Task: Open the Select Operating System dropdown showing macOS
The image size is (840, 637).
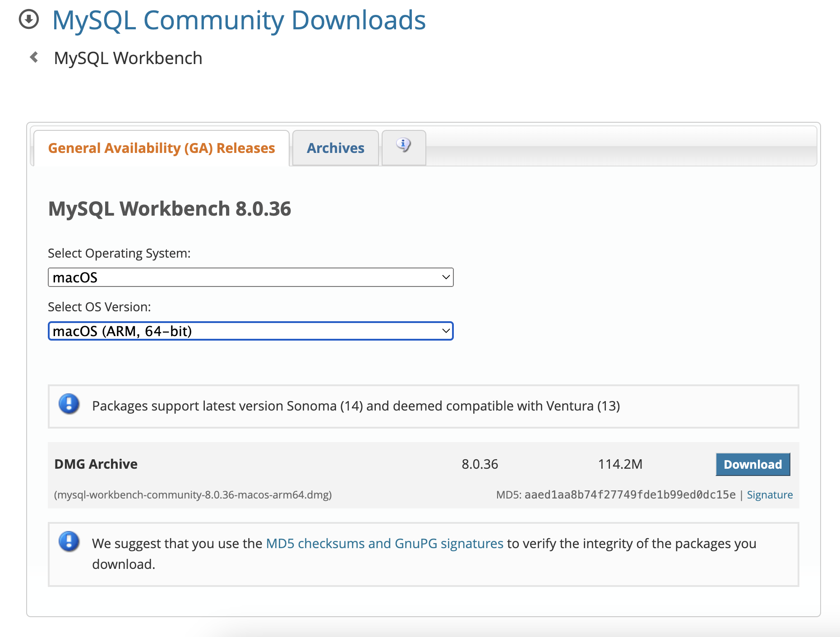Action: [x=250, y=277]
